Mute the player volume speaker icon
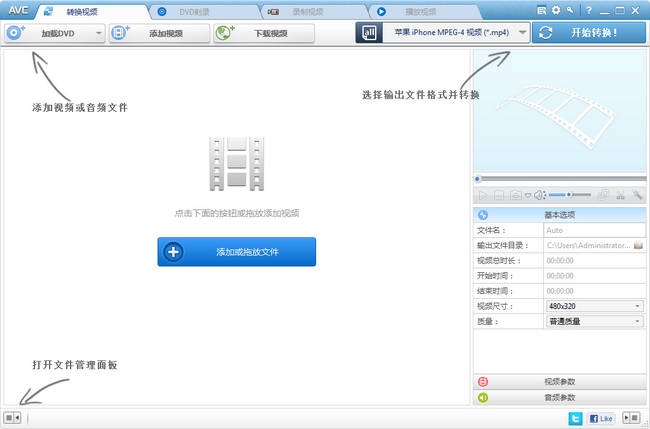This screenshot has width=650, height=429. [x=539, y=195]
